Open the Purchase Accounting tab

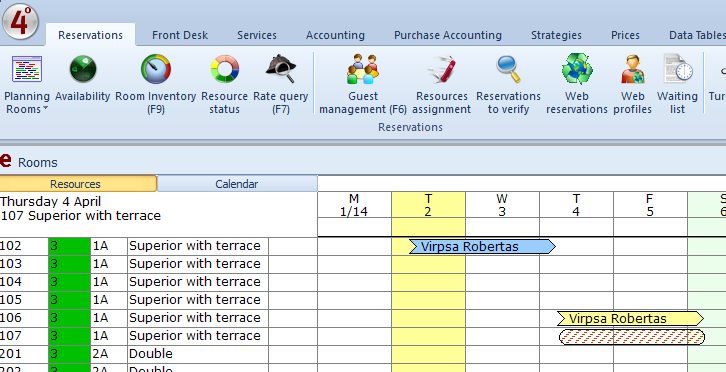point(448,35)
